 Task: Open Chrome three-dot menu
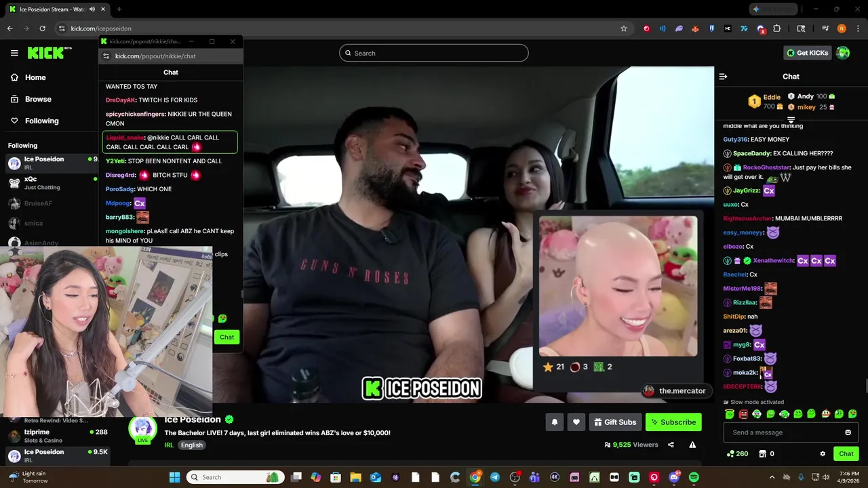pos(858,28)
